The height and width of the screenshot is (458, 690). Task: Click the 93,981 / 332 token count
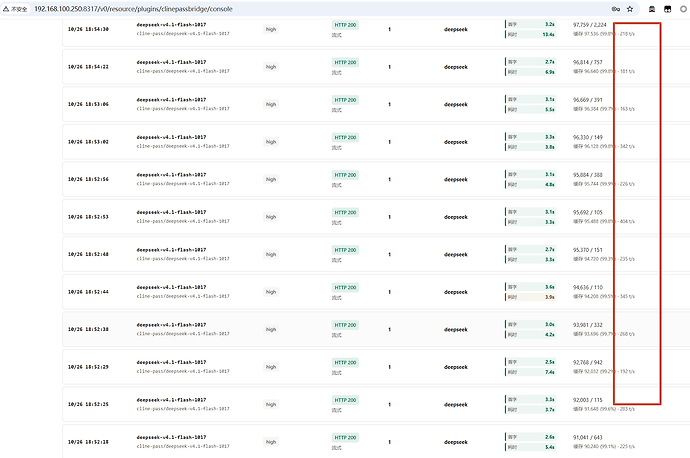[588, 325]
